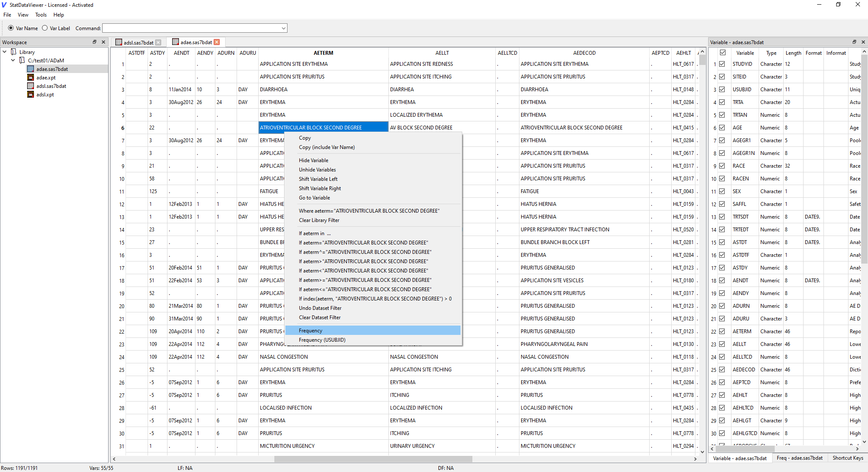Select adae.xpt in the Workspace tree
The image size is (868, 472).
pyautogui.click(x=46, y=78)
